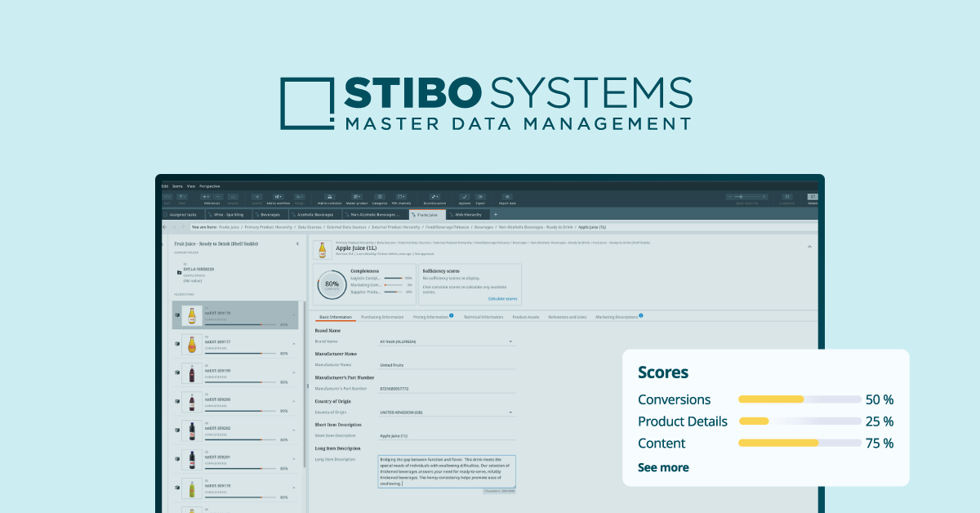Click the Manufacturer's Part Number field
Screen dimensions: 980x513
pos(448,389)
